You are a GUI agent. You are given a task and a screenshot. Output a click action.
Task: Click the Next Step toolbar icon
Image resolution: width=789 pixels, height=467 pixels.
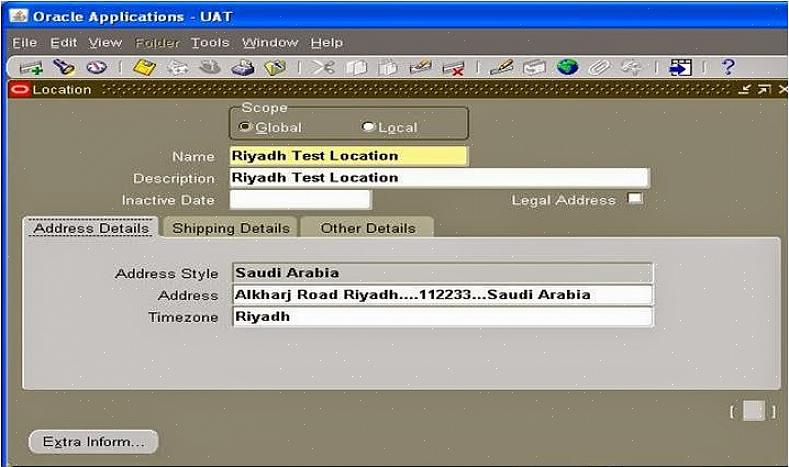[177, 67]
